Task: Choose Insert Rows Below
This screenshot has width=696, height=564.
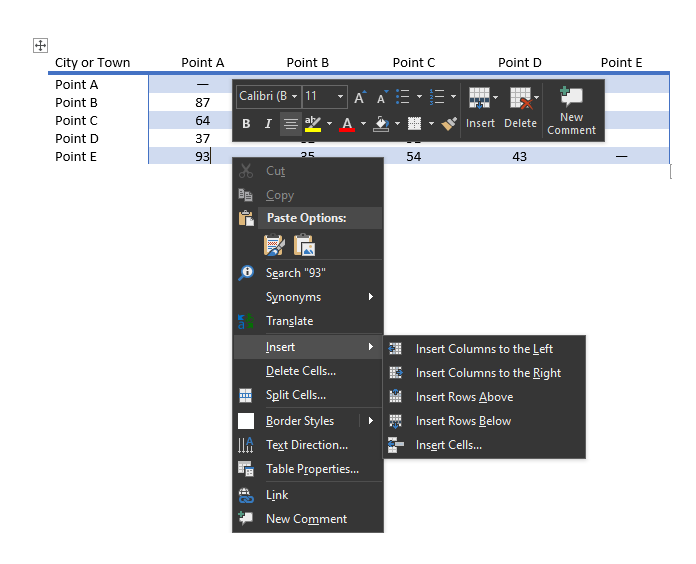Action: (x=463, y=421)
